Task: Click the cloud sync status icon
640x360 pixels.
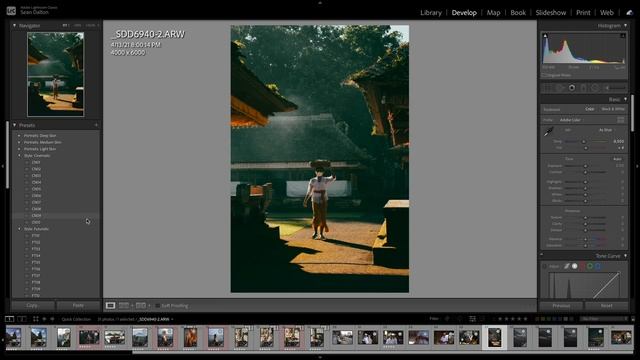Action: (629, 13)
